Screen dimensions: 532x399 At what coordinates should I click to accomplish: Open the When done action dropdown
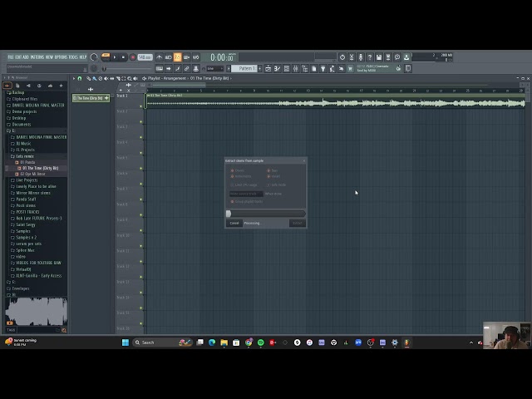tap(246, 194)
